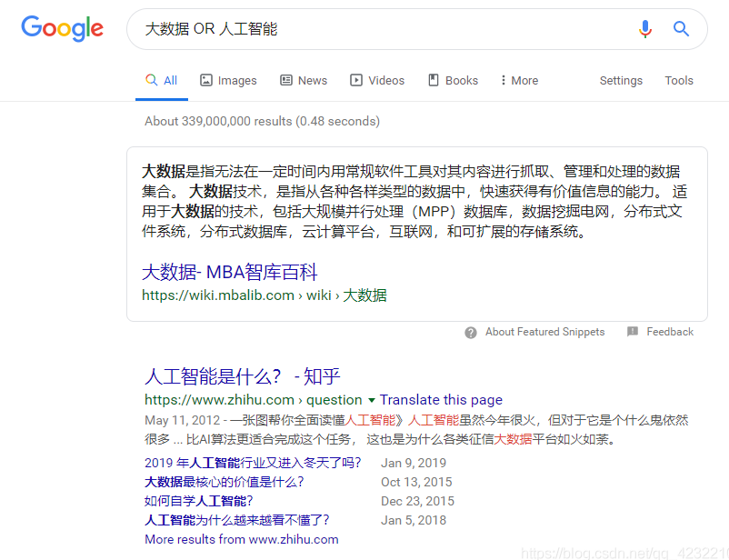This screenshot has height=560, width=729.
Task: Click More results from www.zhihu.com
Action: coord(241,539)
